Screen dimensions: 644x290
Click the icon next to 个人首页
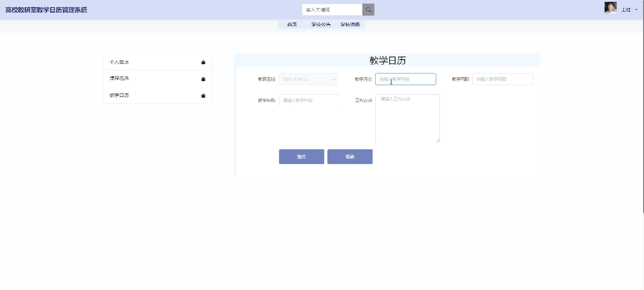coord(203,62)
